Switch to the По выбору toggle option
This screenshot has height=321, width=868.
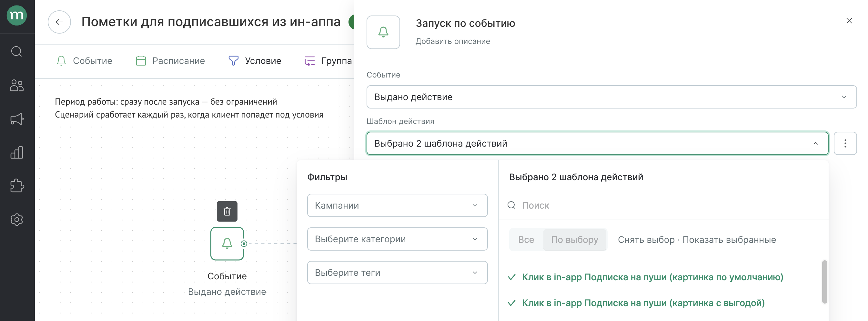[x=574, y=240]
